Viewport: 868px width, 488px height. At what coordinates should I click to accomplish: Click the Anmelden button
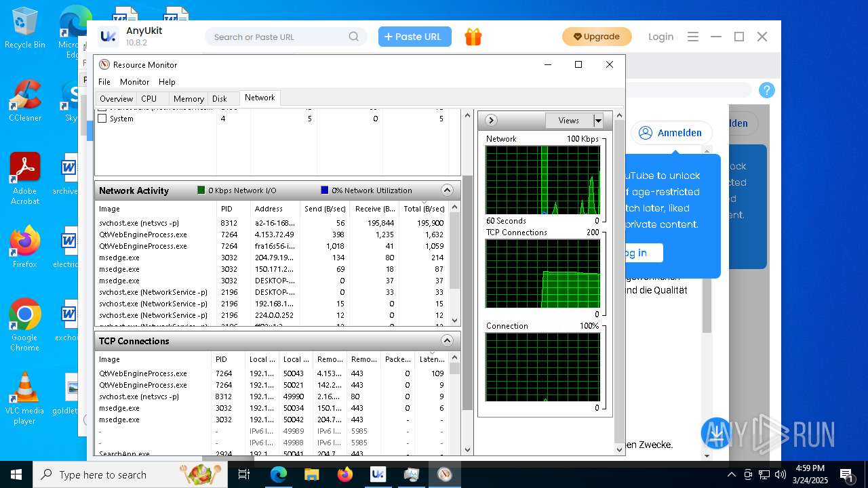pos(671,133)
